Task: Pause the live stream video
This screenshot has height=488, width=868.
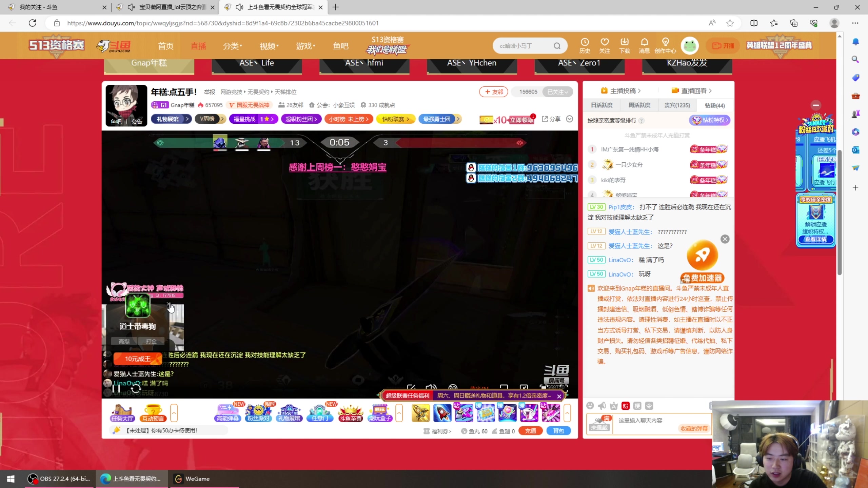Action: click(116, 388)
